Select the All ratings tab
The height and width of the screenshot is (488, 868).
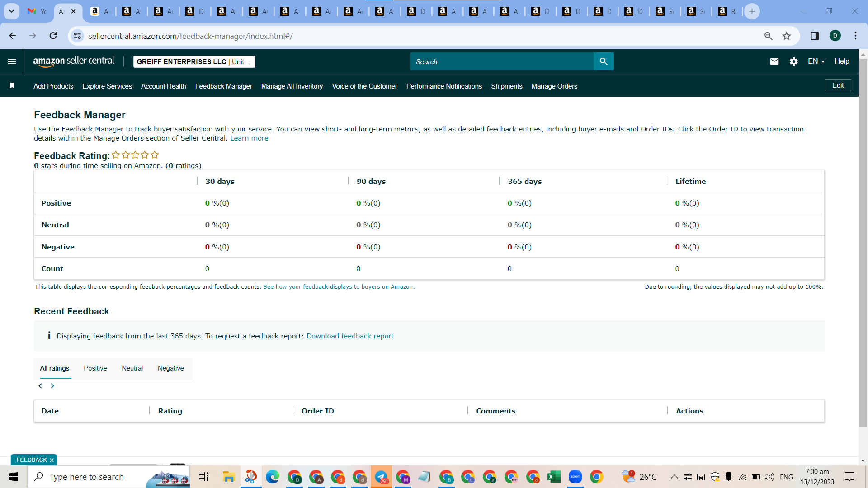pos(55,368)
